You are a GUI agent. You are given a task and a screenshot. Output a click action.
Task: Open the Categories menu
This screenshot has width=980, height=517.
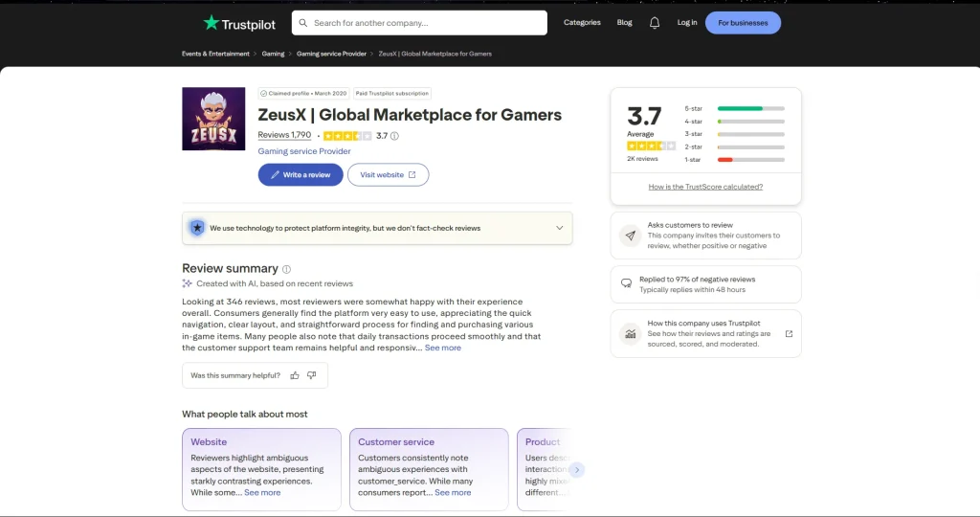pyautogui.click(x=582, y=23)
